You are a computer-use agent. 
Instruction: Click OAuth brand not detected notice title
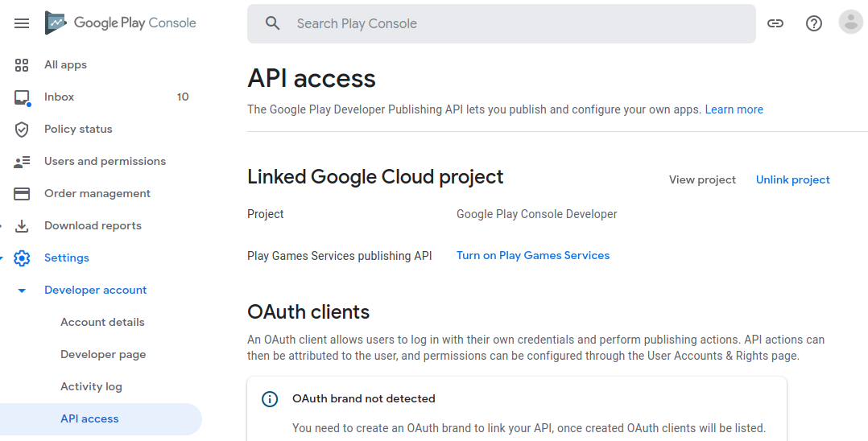364,399
